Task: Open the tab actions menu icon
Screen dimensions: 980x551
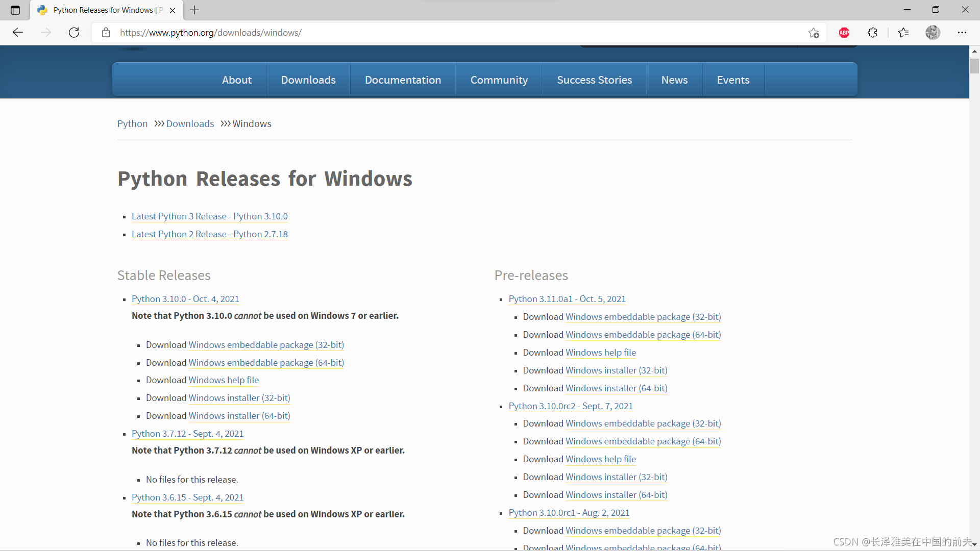Action: (x=15, y=10)
